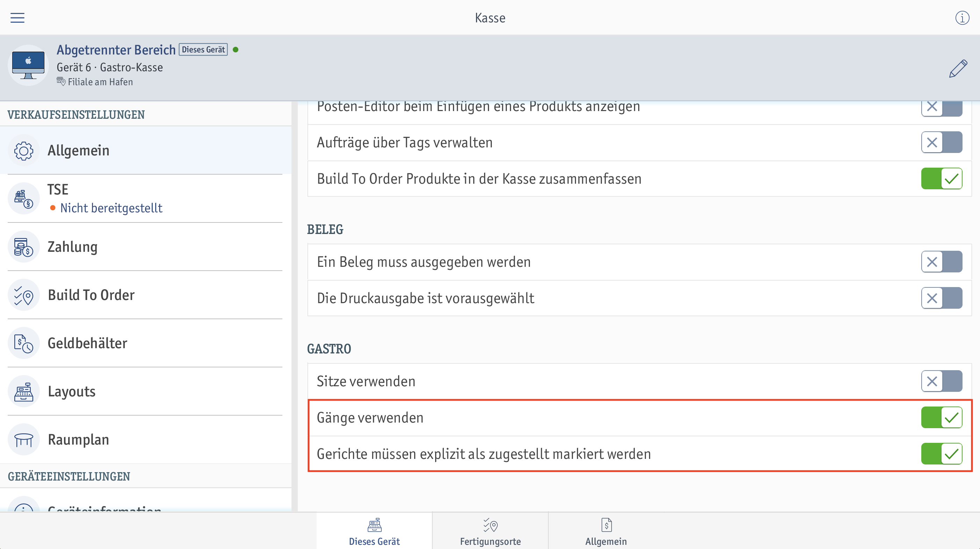Image resolution: width=980 pixels, height=549 pixels.
Task: Open Raumplan settings
Action: coord(146,439)
